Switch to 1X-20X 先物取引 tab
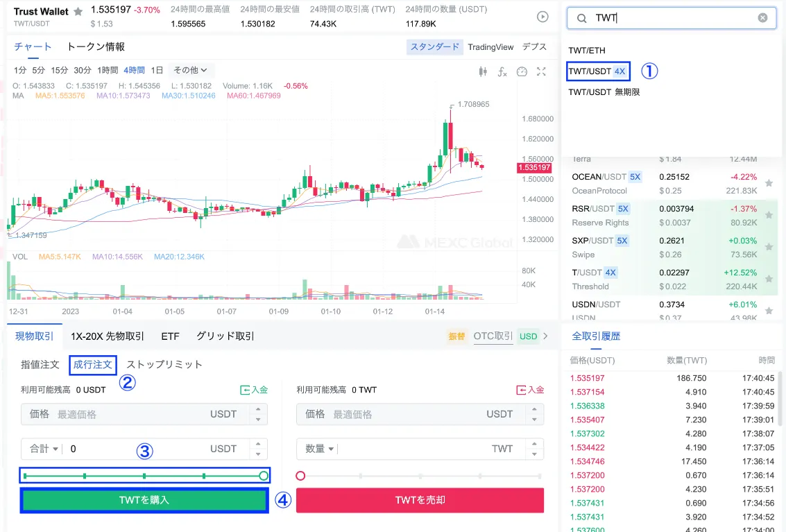 tap(108, 336)
